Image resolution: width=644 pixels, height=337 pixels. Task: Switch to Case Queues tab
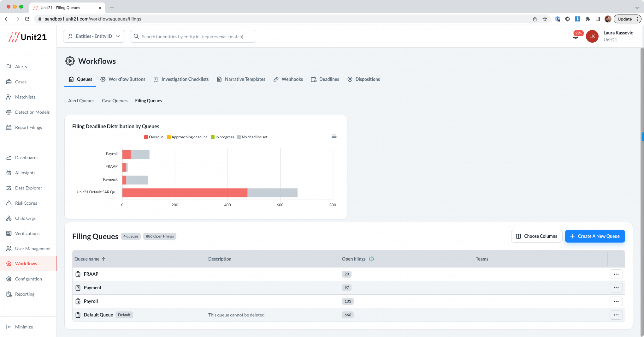pos(115,101)
